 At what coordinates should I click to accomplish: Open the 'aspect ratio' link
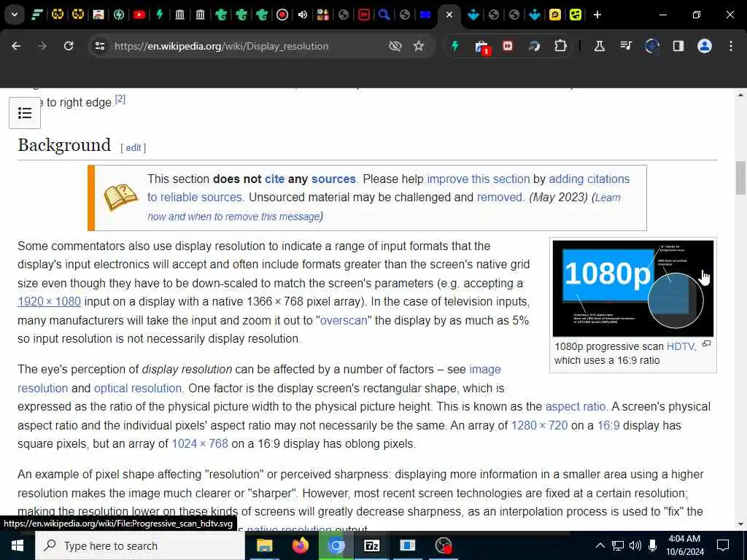pos(576,406)
